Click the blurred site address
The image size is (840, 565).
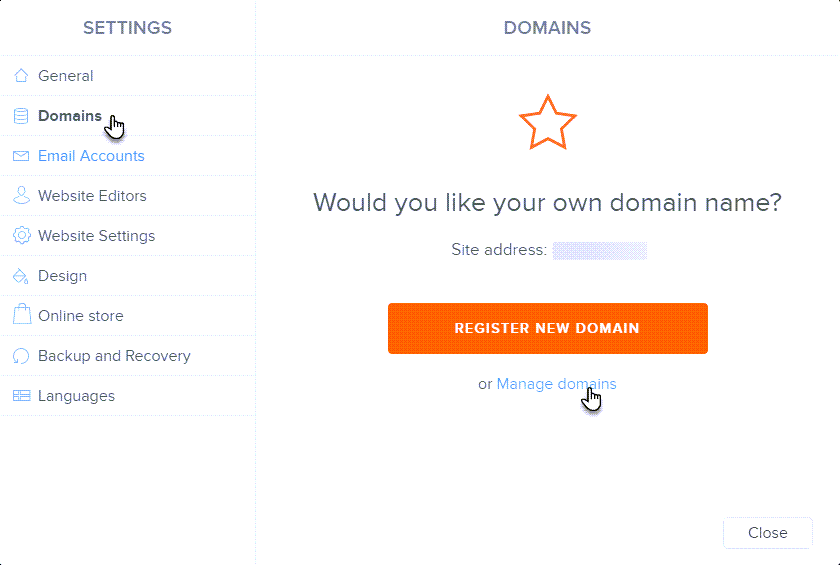[x=600, y=250]
